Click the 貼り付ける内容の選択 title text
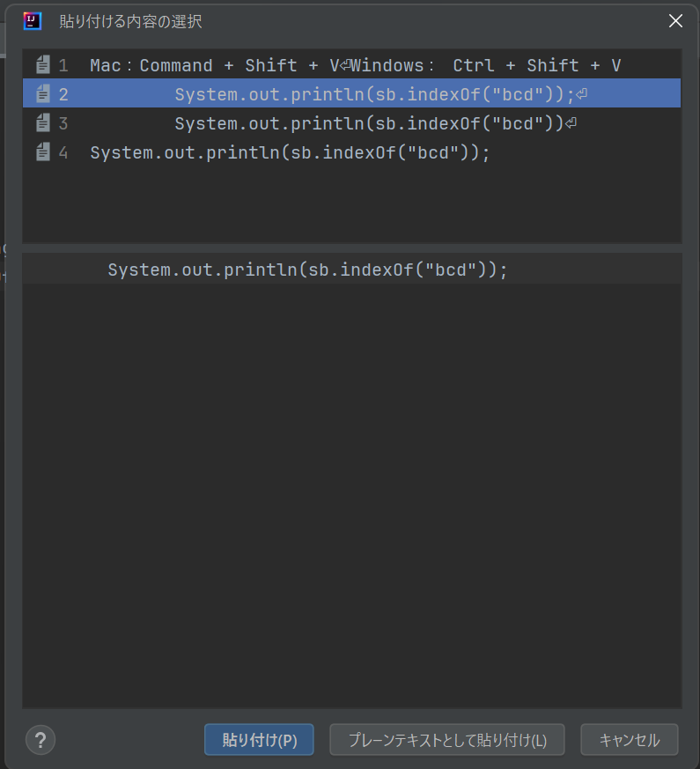This screenshot has width=700, height=769. pyautogui.click(x=130, y=21)
